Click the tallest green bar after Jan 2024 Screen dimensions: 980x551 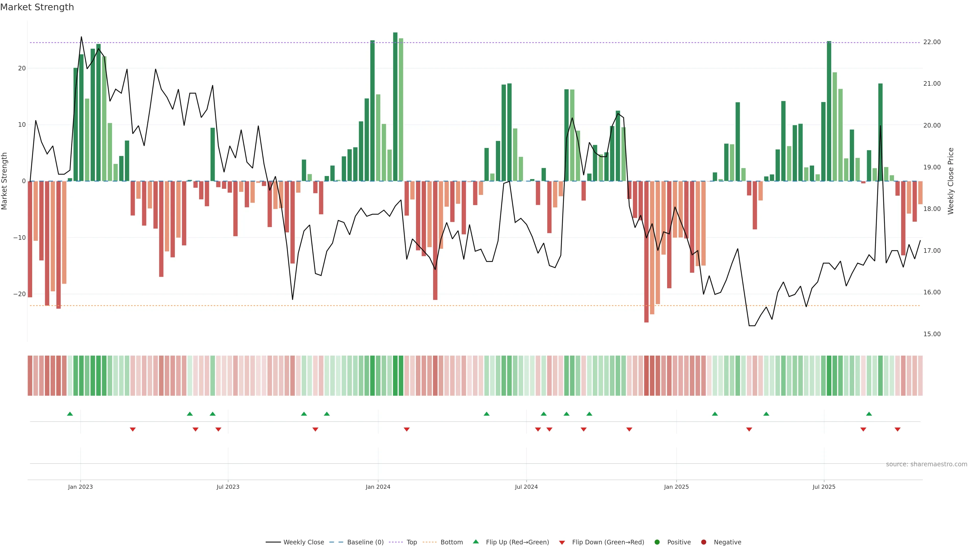click(395, 106)
